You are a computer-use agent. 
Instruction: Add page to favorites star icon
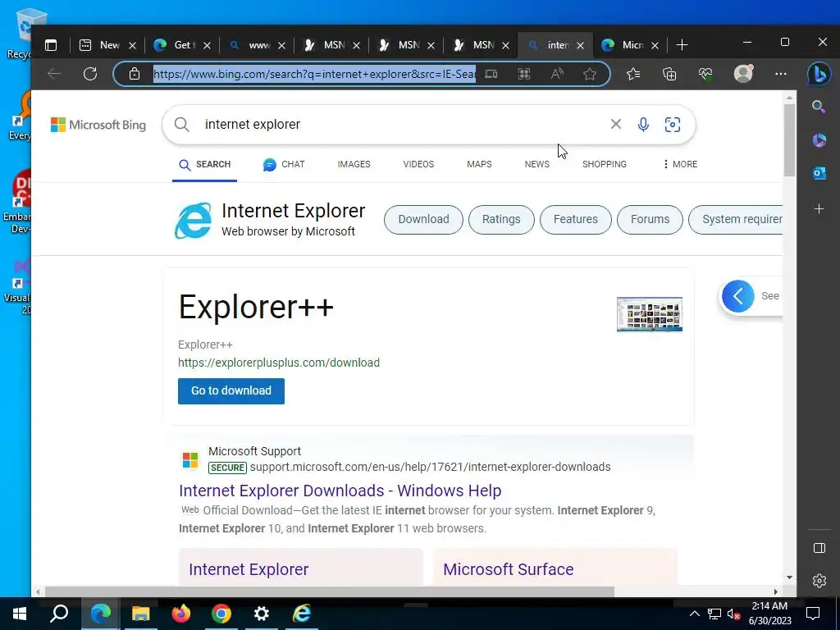click(x=590, y=74)
